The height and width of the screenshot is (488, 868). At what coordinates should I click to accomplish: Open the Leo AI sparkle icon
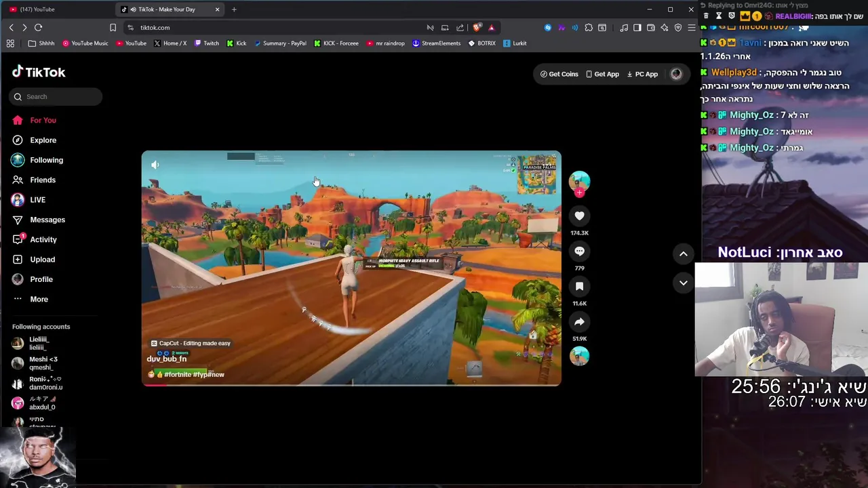[x=665, y=28]
